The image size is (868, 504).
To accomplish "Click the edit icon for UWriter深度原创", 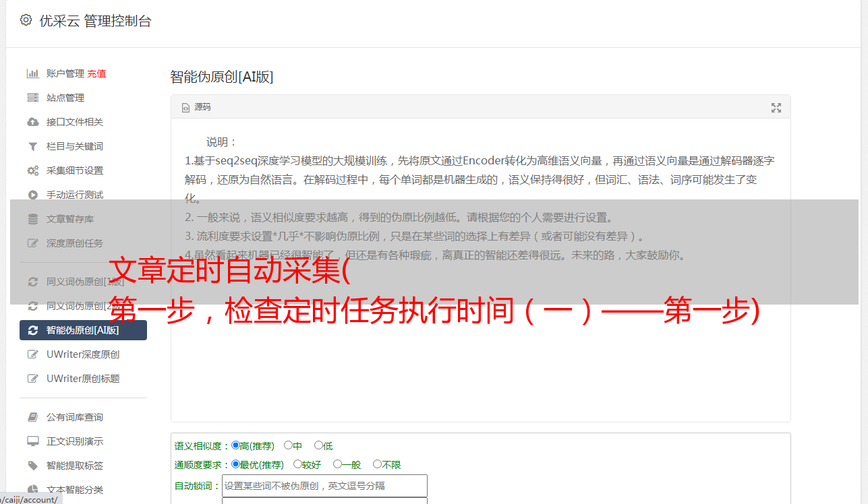I will (32, 354).
